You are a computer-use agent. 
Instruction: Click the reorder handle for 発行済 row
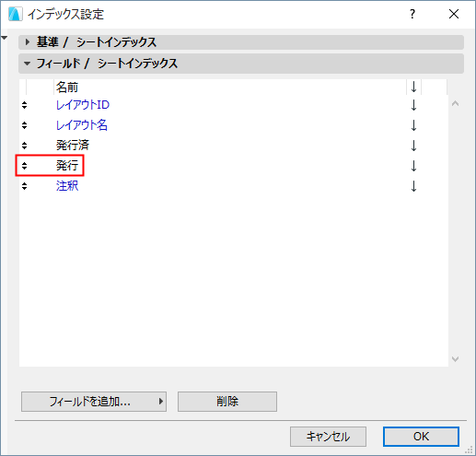click(x=24, y=146)
